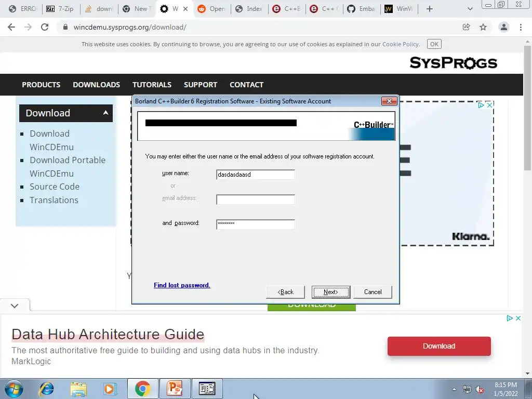Open Windows Explorer folder in taskbar
This screenshot has width=532, height=399.
[78, 389]
